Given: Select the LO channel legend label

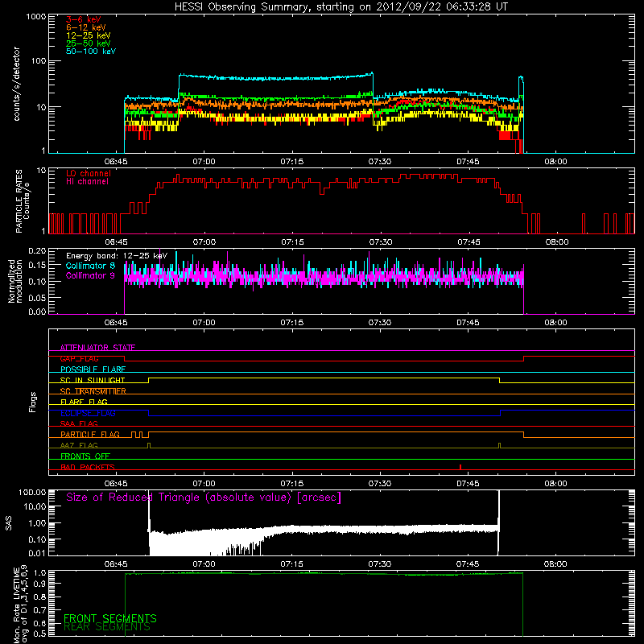Looking at the screenshot, I should (89, 173).
